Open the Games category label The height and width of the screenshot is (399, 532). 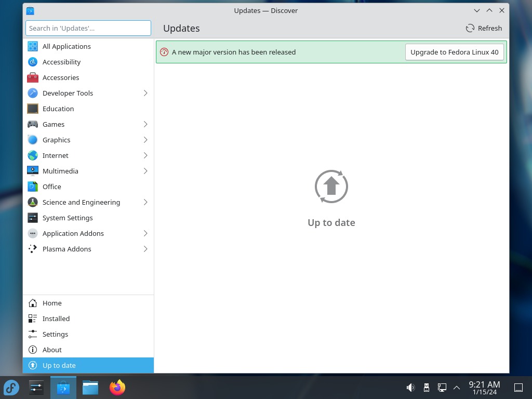(54, 125)
